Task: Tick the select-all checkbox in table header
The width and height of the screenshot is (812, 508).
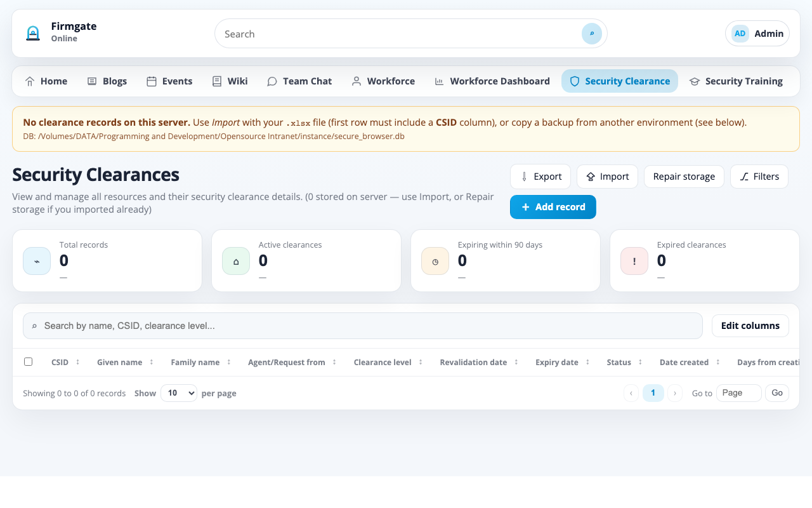Action: [28, 362]
